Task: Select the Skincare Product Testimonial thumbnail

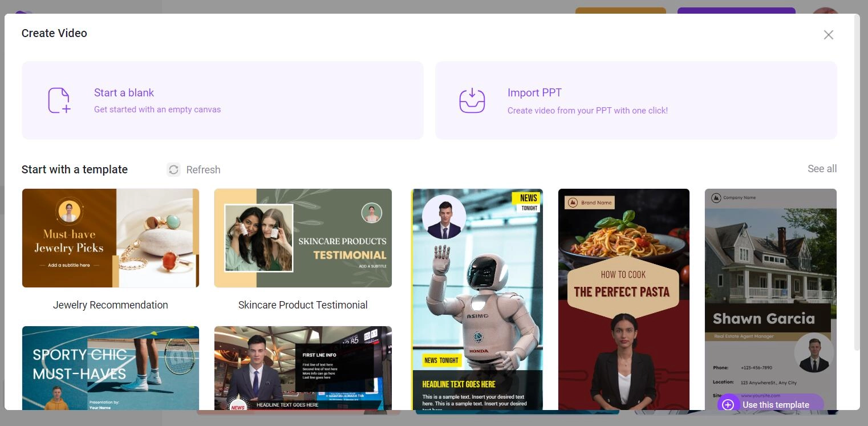Action: tap(303, 238)
